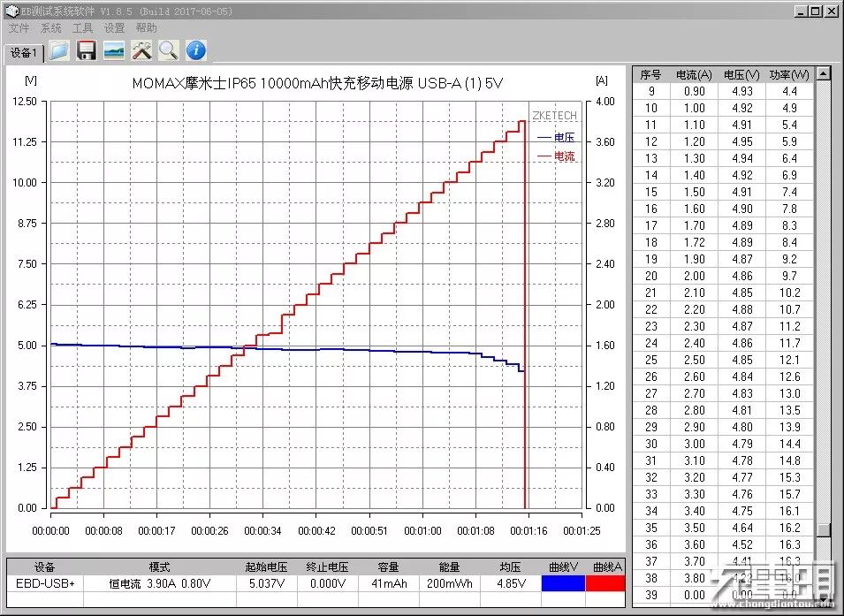Screen dimensions: 844x616
Task: Click the 00:01:16 time axis label
Action: click(528, 531)
